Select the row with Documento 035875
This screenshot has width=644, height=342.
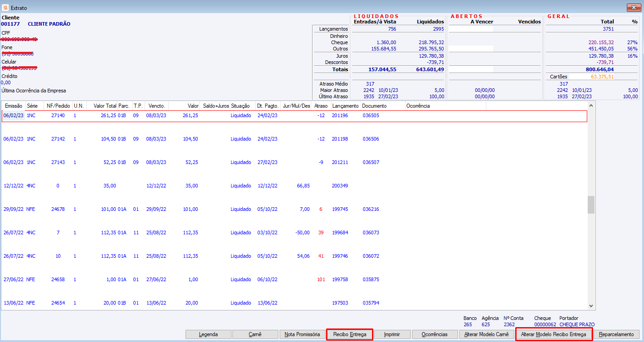click(371, 279)
